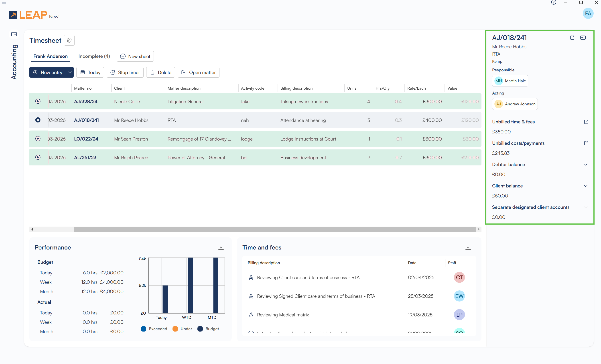Click the New sheet button
601x364 pixels.
[135, 56]
